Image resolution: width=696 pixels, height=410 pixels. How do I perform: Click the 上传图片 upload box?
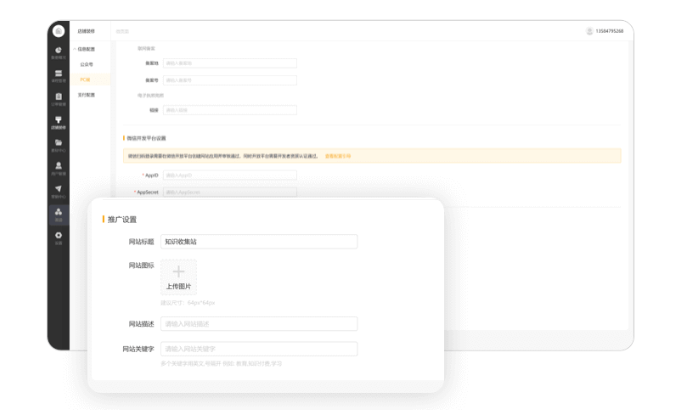pyautogui.click(x=178, y=276)
